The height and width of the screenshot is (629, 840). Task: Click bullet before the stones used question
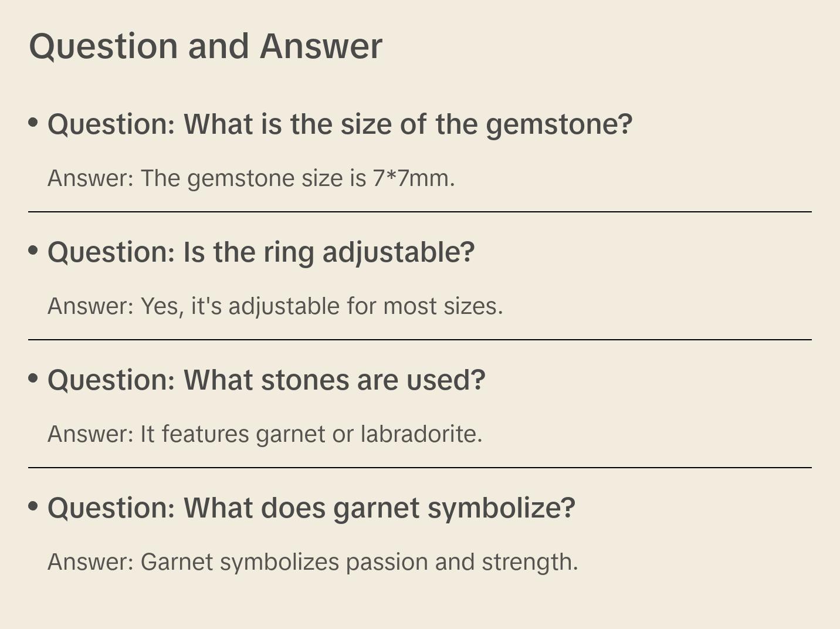33,378
